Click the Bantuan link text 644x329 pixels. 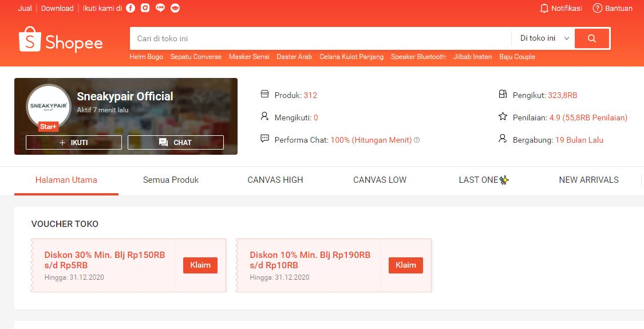tap(619, 8)
